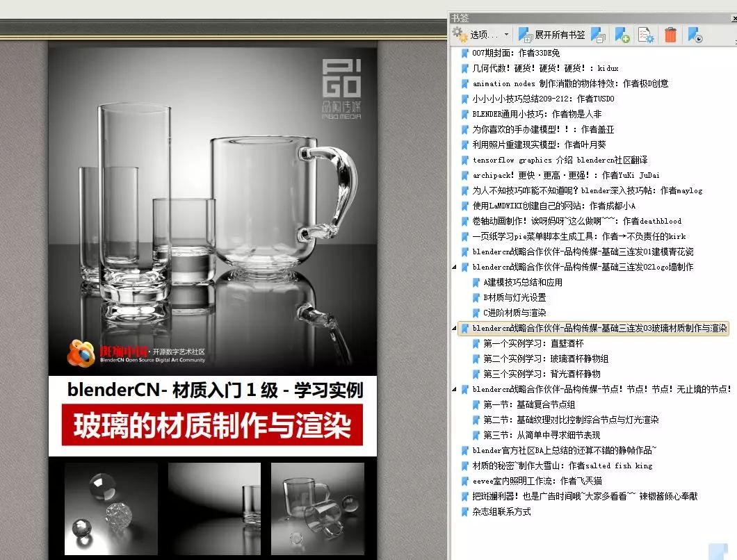Open bookmark 材质的秘密~制作大雪山

(x=562, y=466)
